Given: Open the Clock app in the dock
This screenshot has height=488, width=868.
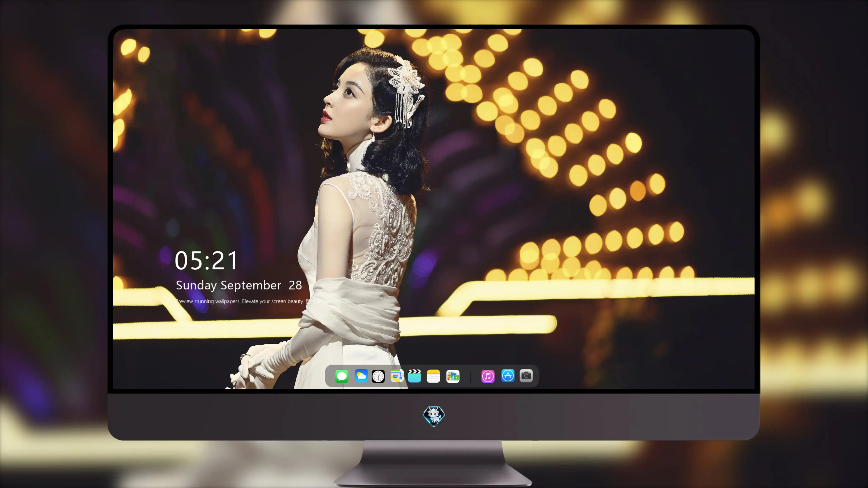Looking at the screenshot, I should (x=378, y=376).
